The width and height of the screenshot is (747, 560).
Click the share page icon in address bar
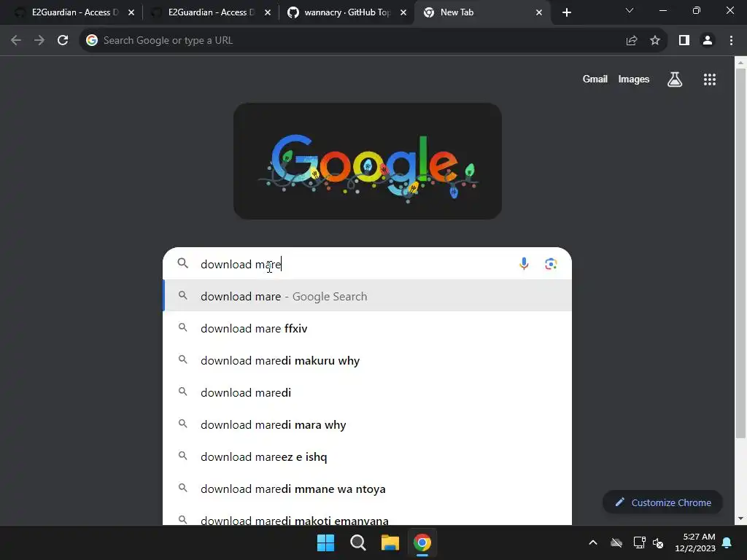(632, 41)
